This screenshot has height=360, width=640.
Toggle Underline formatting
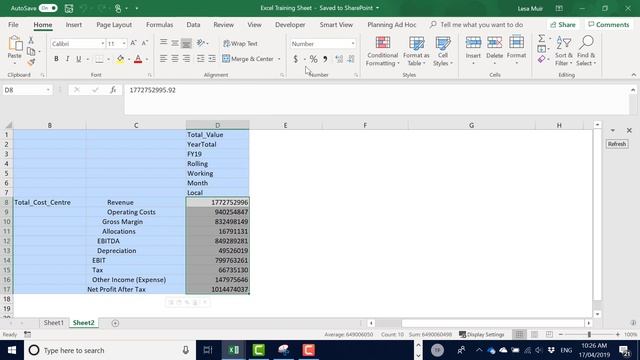[78, 59]
